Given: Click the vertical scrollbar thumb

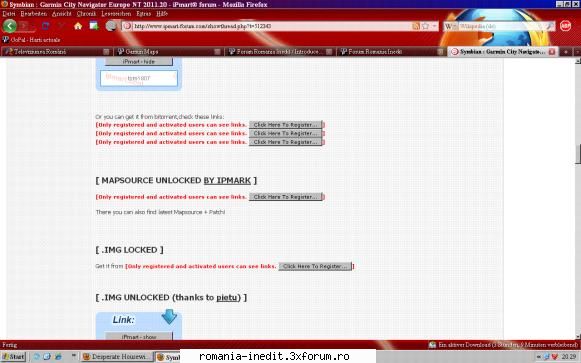Looking at the screenshot, I should click(x=578, y=154).
